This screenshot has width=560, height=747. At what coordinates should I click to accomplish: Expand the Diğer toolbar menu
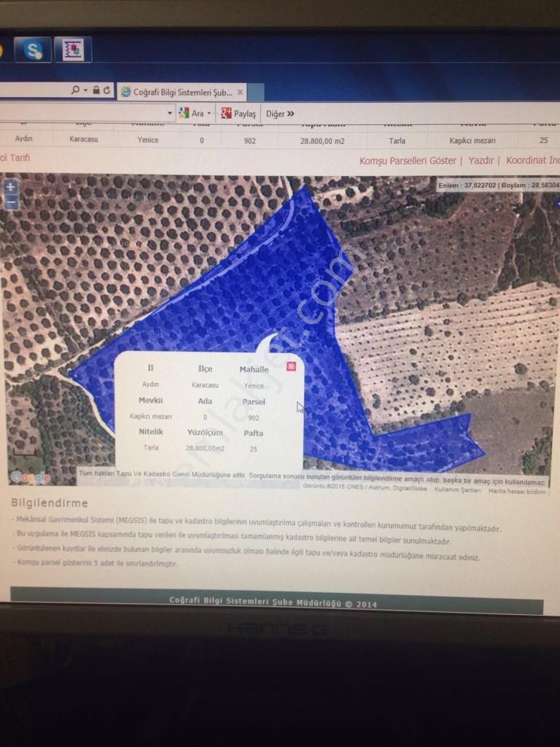pyautogui.click(x=280, y=114)
